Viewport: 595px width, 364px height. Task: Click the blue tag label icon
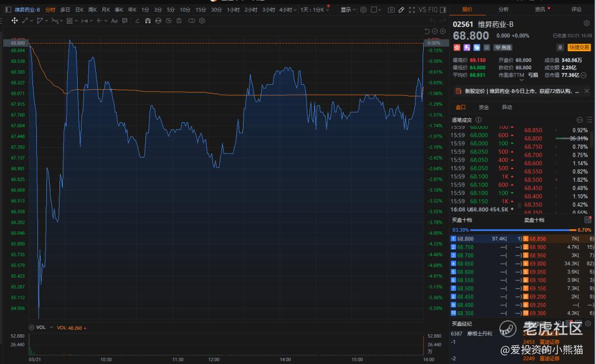pyautogui.click(x=477, y=47)
